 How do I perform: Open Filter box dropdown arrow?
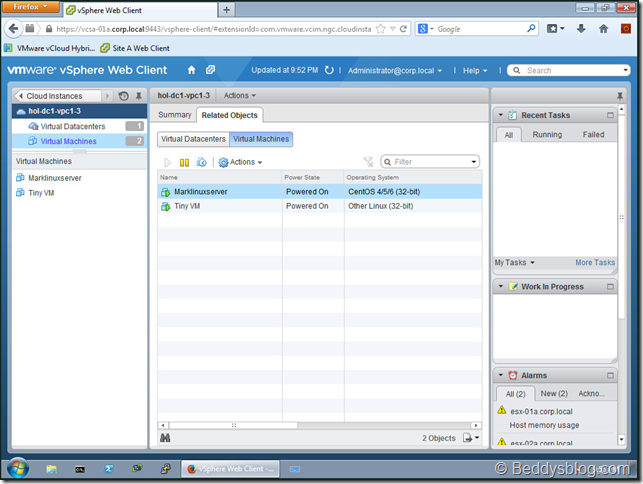[x=474, y=162]
